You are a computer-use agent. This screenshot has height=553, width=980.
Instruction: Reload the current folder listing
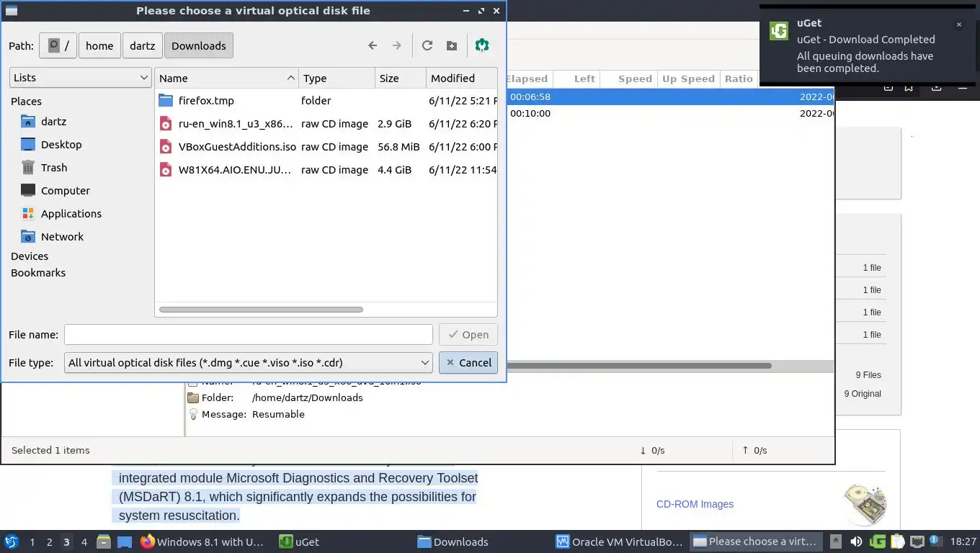click(427, 45)
